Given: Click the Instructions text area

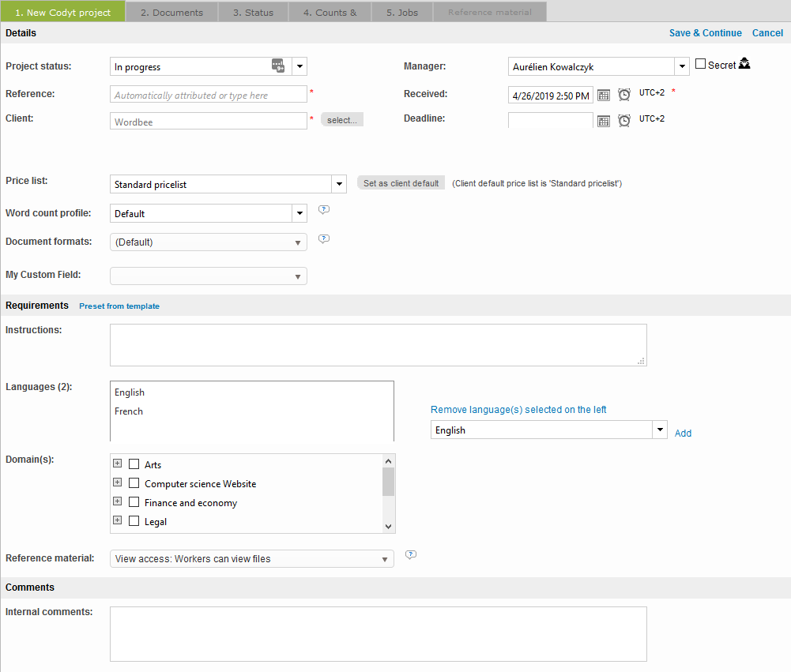Looking at the screenshot, I should click(378, 345).
